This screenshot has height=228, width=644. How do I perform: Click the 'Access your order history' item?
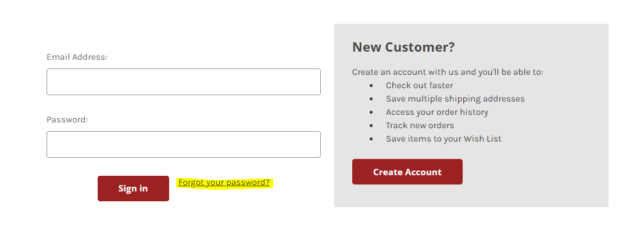pyautogui.click(x=437, y=112)
